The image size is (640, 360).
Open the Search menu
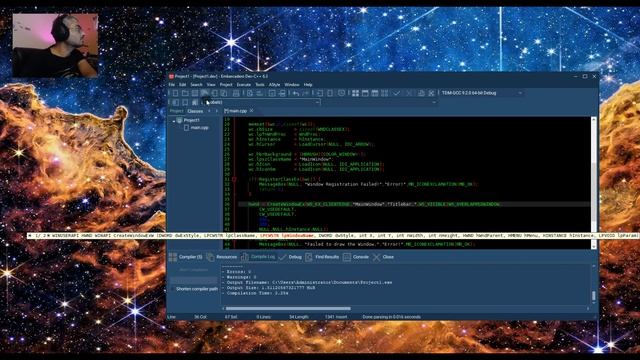pyautogui.click(x=196, y=85)
